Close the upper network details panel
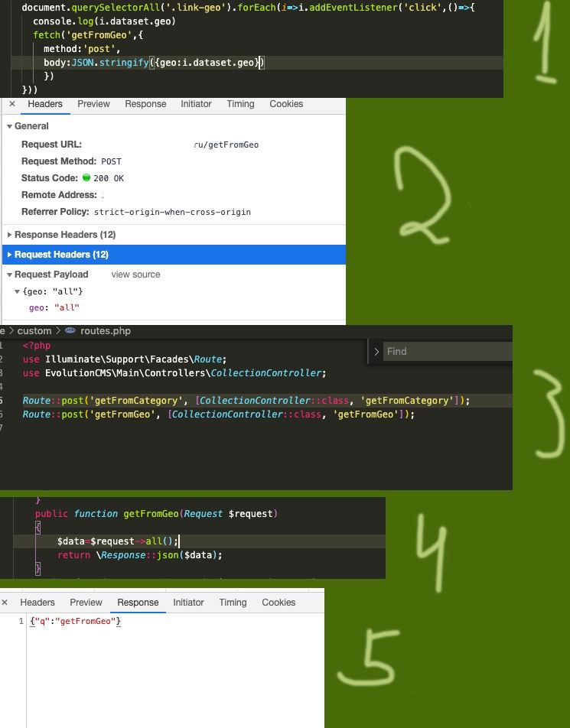 click(x=12, y=104)
